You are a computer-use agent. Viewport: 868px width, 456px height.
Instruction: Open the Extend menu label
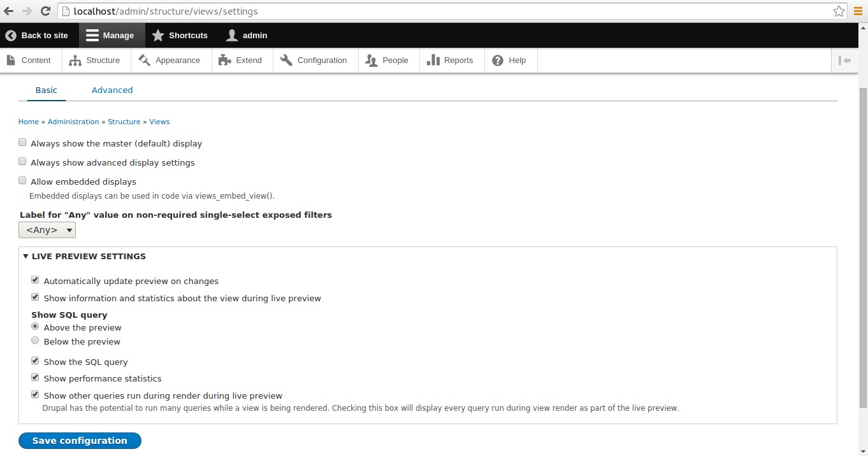pyautogui.click(x=249, y=61)
